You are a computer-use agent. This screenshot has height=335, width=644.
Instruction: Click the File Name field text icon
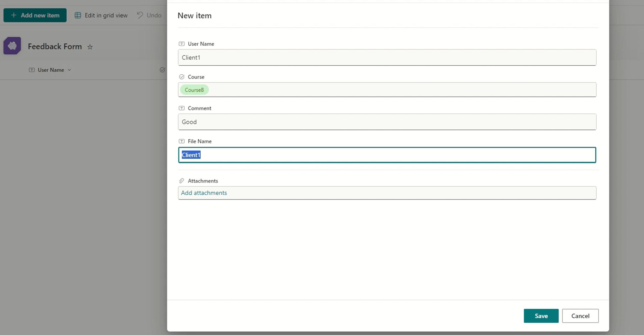click(x=182, y=141)
